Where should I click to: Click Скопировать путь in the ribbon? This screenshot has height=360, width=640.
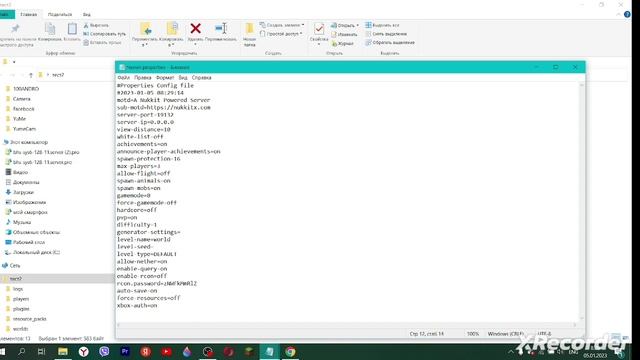[x=104, y=34]
